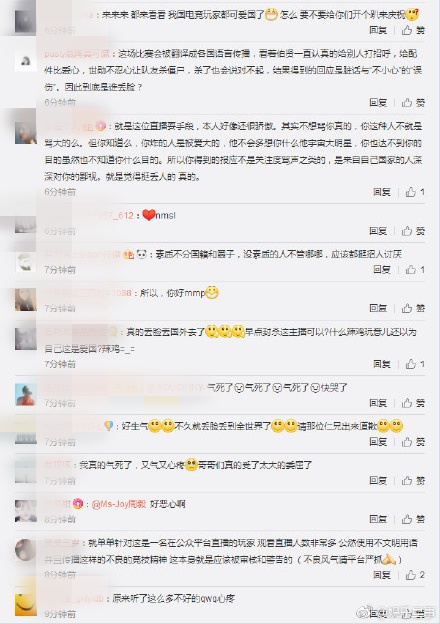This screenshot has height=624, width=440.
Task: Like the 气死了快哭了 comment
Action: (x=413, y=403)
